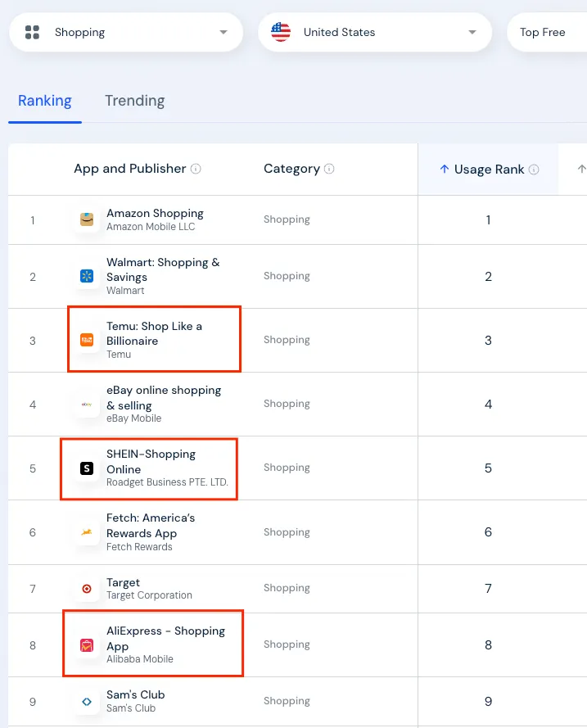The width and height of the screenshot is (587, 728).
Task: Click the App and Publisher info icon
Action: coord(196,169)
